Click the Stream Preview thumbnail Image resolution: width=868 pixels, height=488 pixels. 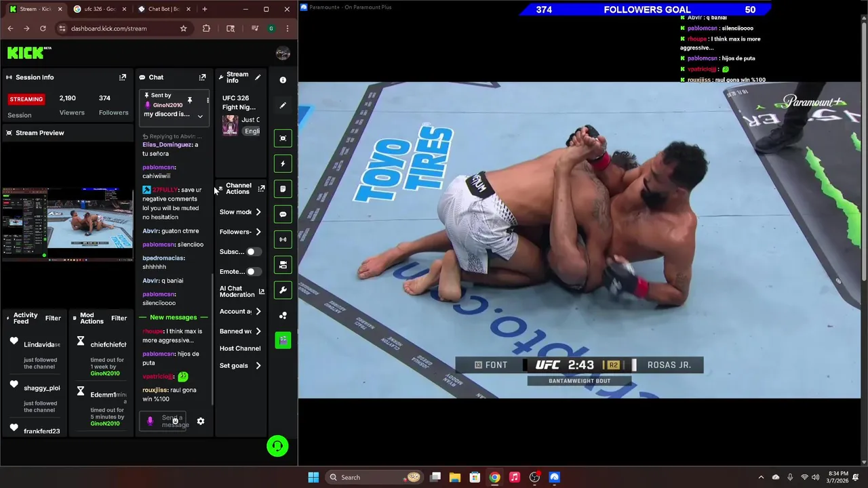tap(67, 224)
